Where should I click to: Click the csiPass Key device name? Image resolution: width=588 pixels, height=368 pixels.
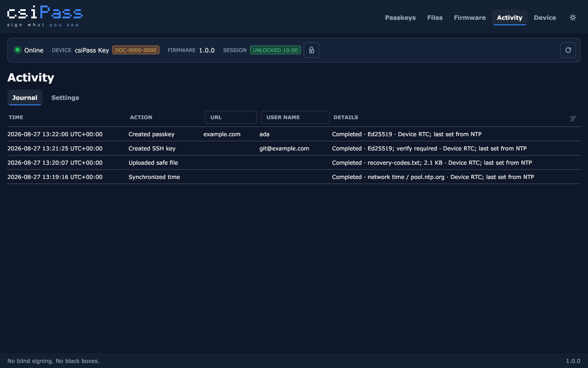(x=92, y=50)
